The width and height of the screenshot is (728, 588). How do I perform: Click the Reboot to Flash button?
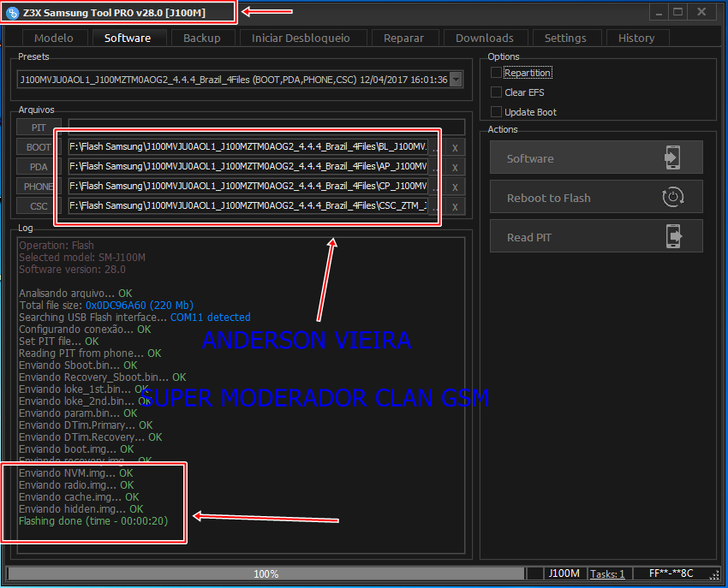pyautogui.click(x=596, y=197)
